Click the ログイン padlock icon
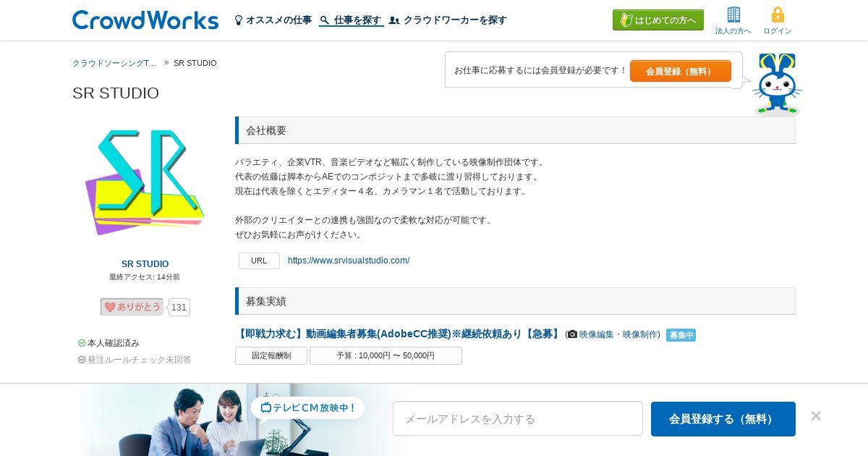Image resolution: width=868 pixels, height=456 pixels. point(778,14)
